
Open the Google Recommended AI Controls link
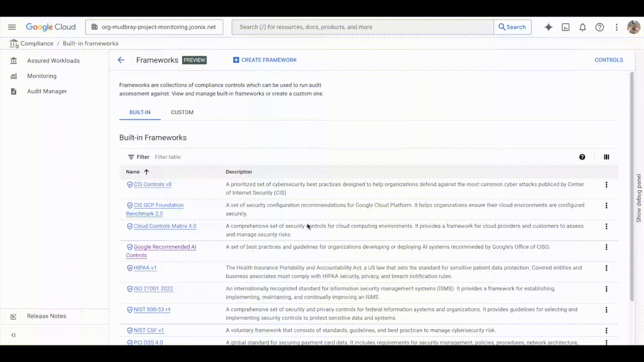click(161, 251)
